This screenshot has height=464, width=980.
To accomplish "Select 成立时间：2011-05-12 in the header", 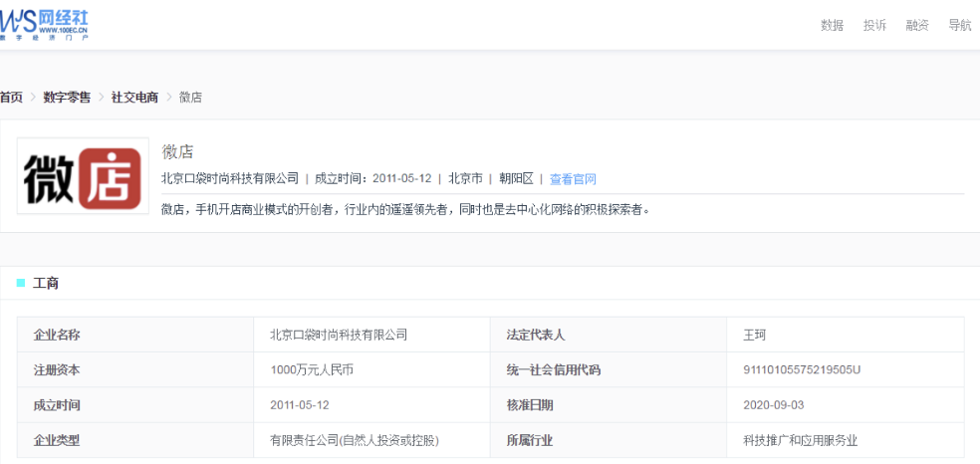I will pos(373,178).
